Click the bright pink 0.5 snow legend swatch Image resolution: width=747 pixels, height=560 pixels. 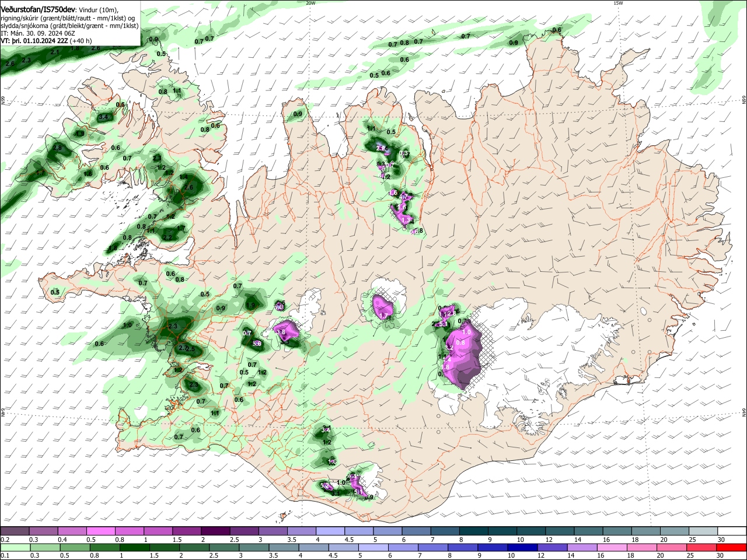[100, 531]
